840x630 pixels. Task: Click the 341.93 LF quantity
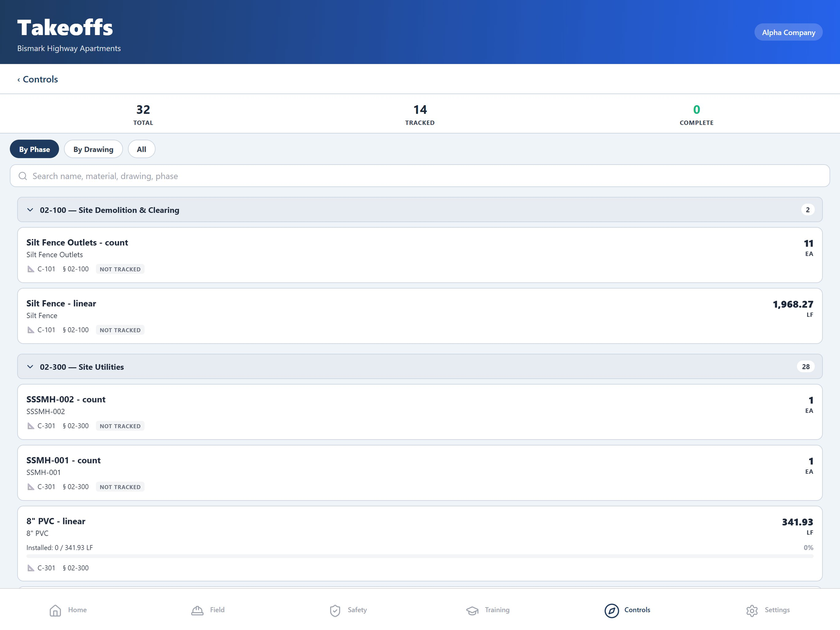point(798,526)
